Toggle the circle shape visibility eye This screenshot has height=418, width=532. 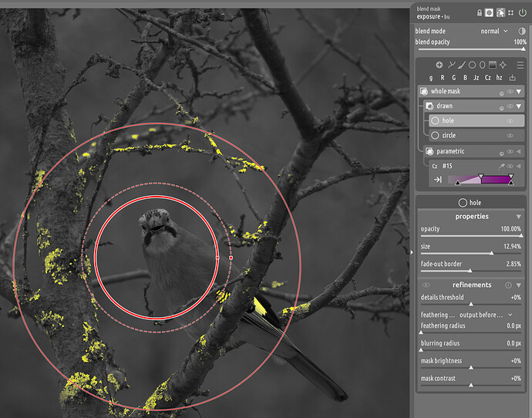tap(510, 136)
